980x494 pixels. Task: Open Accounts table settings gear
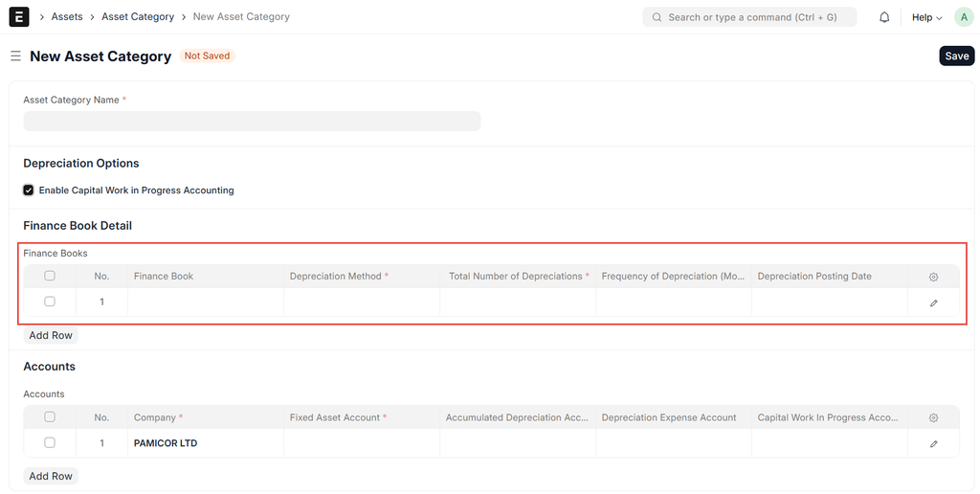click(933, 418)
